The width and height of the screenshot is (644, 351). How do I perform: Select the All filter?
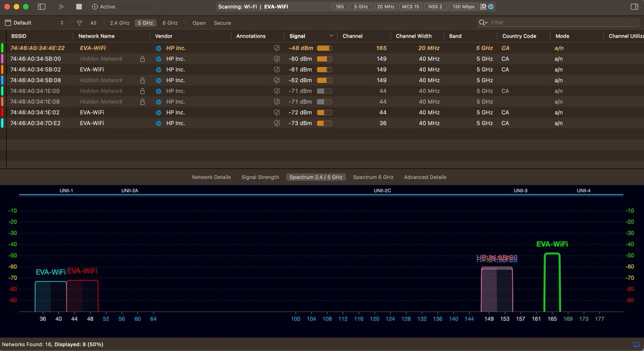click(93, 23)
